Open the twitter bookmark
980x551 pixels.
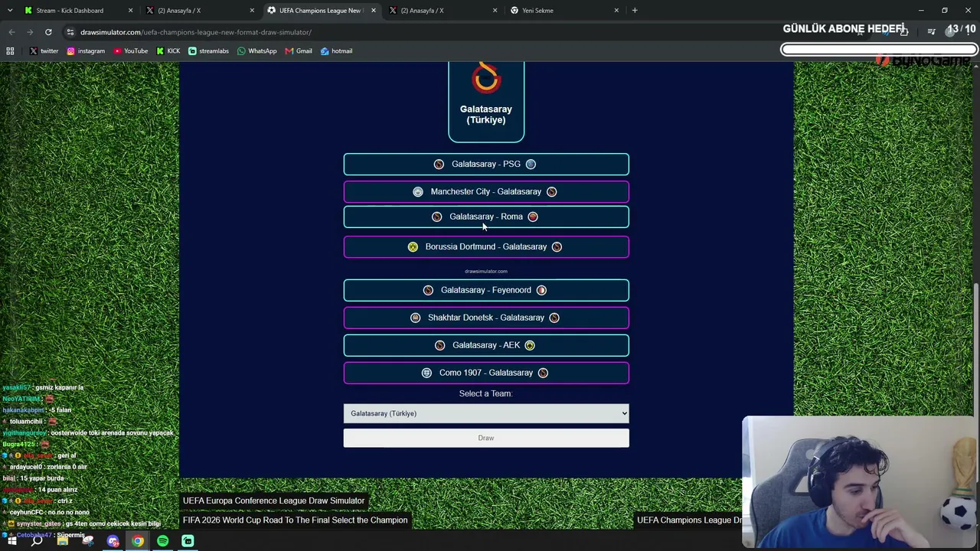point(43,51)
